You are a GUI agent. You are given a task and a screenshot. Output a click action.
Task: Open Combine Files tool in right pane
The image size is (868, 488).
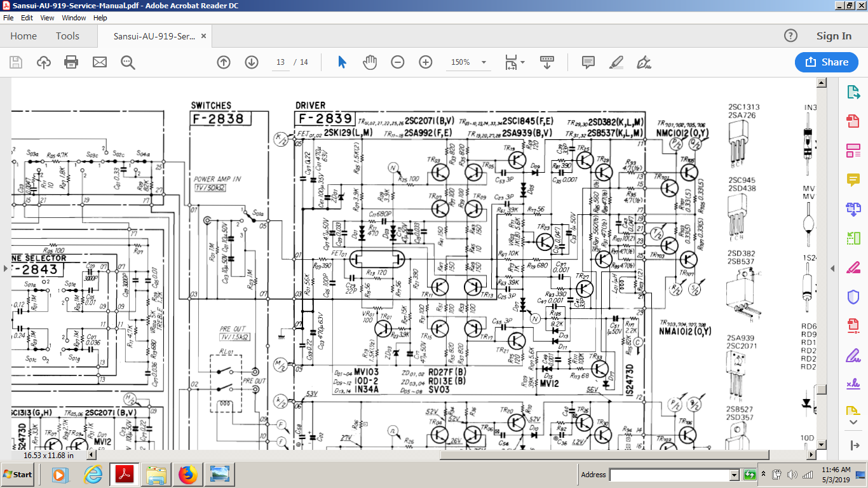[853, 209]
